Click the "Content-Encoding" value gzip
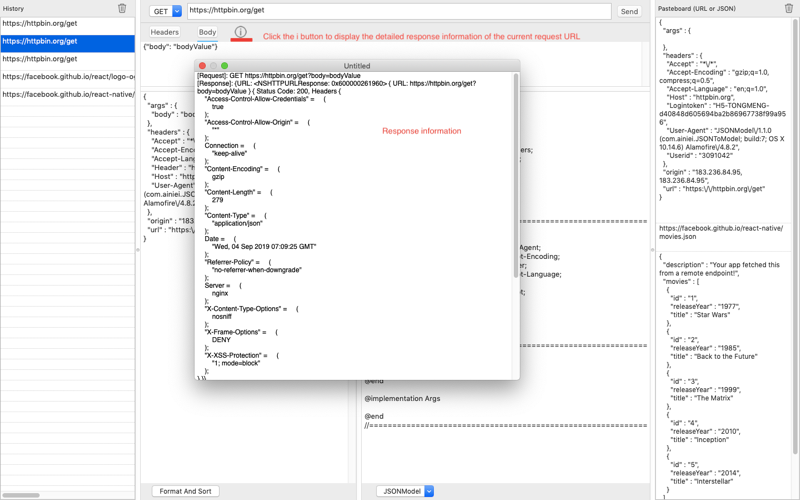 click(x=218, y=177)
